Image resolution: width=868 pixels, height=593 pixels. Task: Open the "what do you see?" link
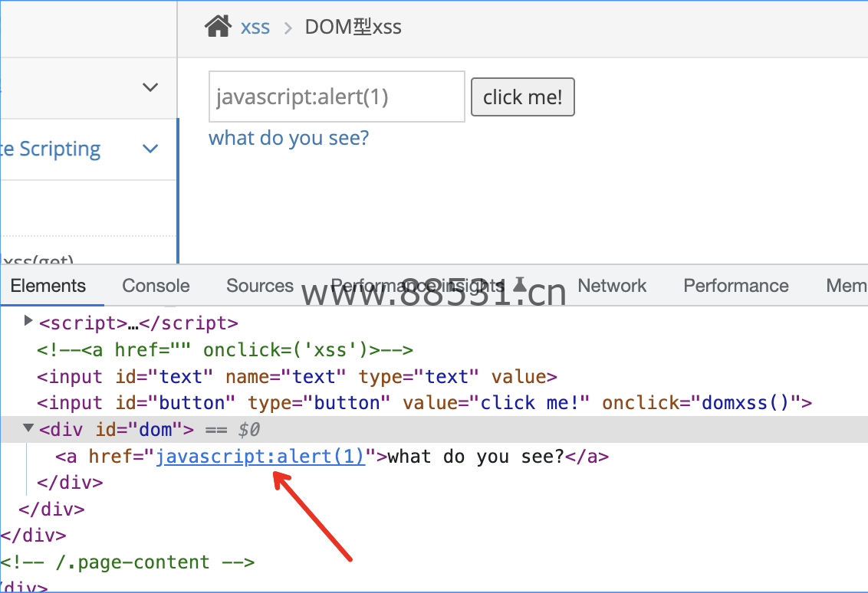288,138
